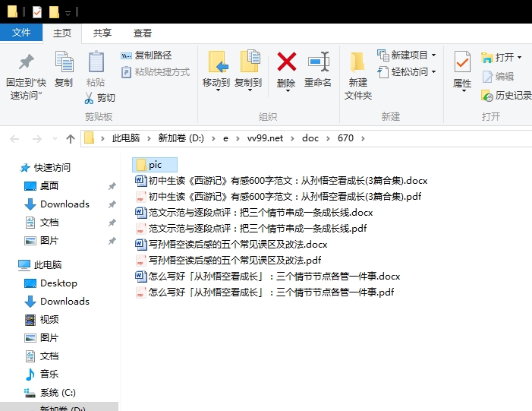The image size is (532, 411).
Task: Select 范文示范与逐段点评 pdf file
Action: tap(251, 229)
